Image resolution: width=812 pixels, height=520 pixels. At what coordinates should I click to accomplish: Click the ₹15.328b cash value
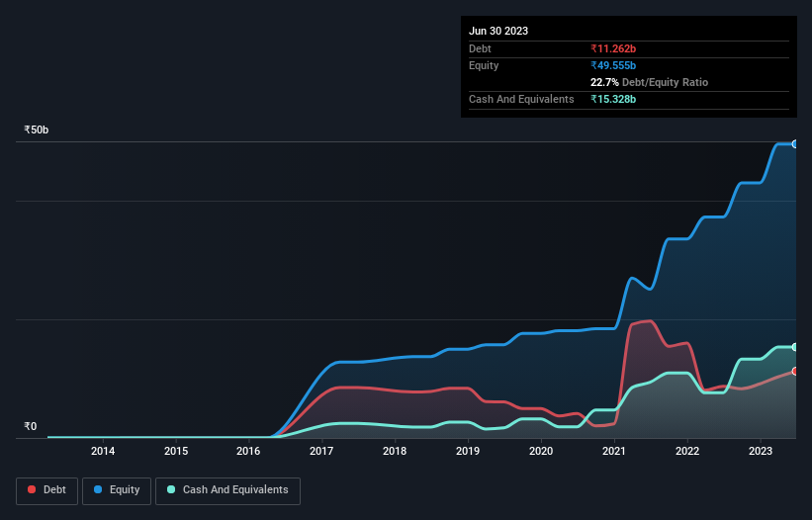(x=613, y=99)
